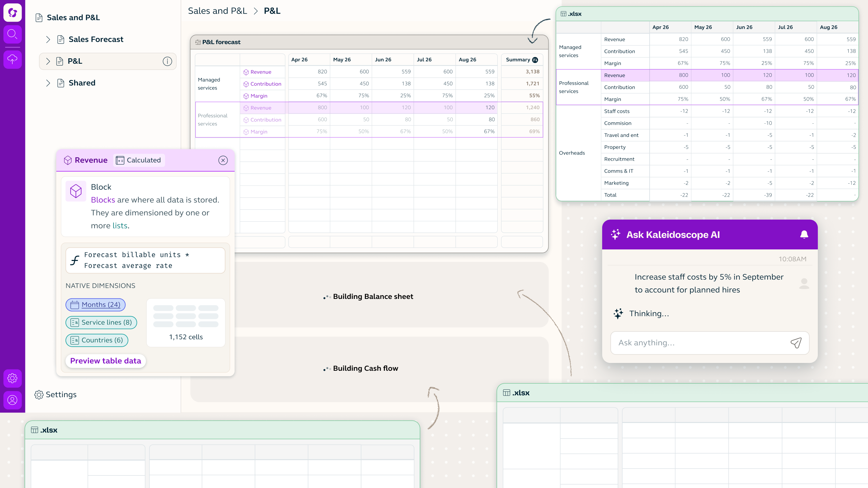Send message with paper plane icon
This screenshot has width=868, height=488.
pyautogui.click(x=796, y=343)
